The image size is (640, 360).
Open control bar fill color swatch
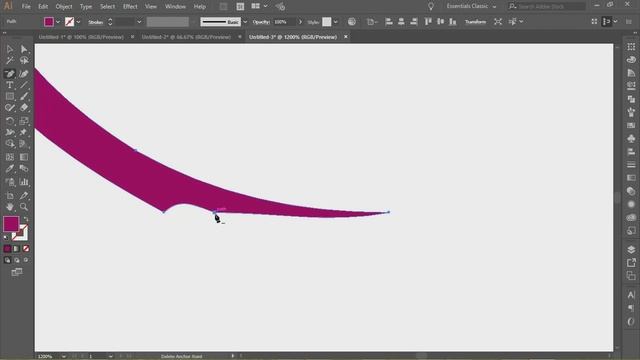click(49, 22)
